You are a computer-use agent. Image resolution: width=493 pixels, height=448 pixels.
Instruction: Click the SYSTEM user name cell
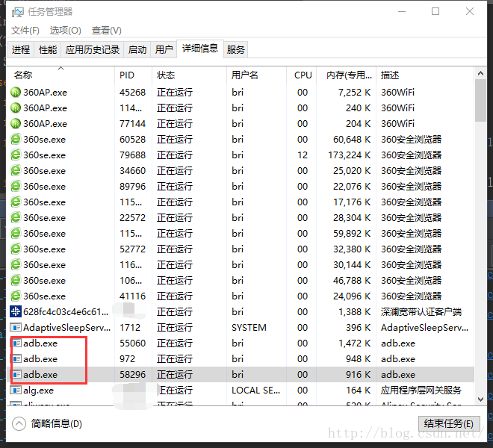click(249, 328)
